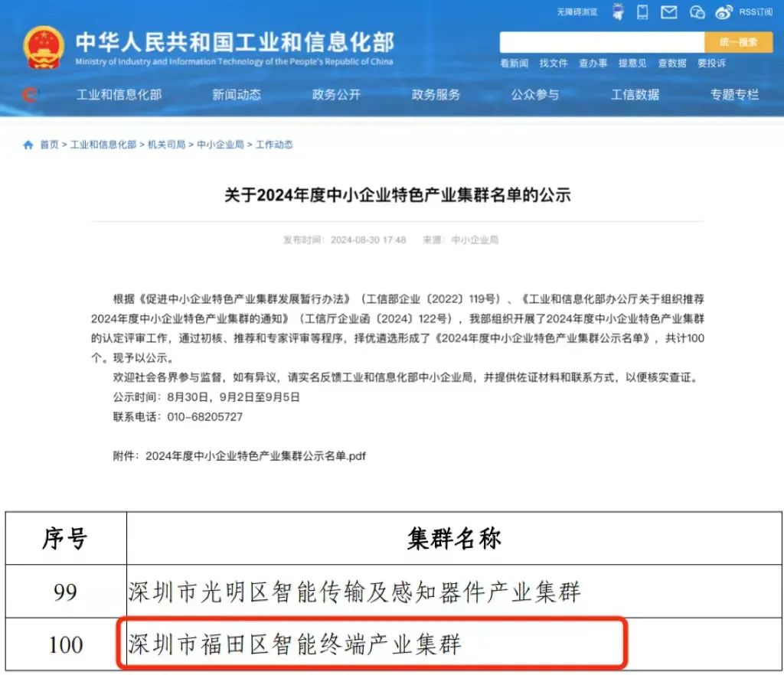Select the 政务公开 nav menu
This screenshot has height=675, width=784.
(x=336, y=94)
